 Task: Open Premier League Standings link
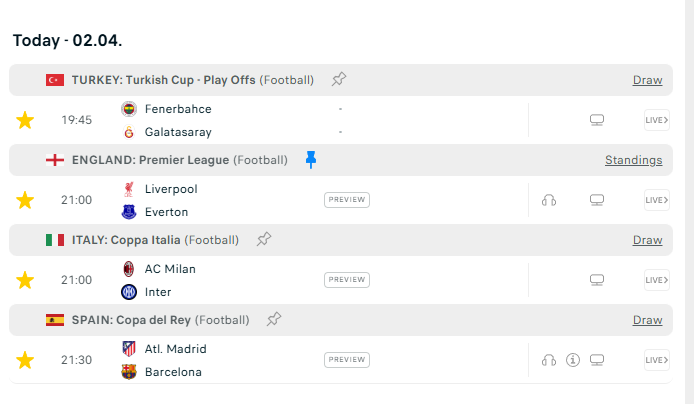coord(633,160)
